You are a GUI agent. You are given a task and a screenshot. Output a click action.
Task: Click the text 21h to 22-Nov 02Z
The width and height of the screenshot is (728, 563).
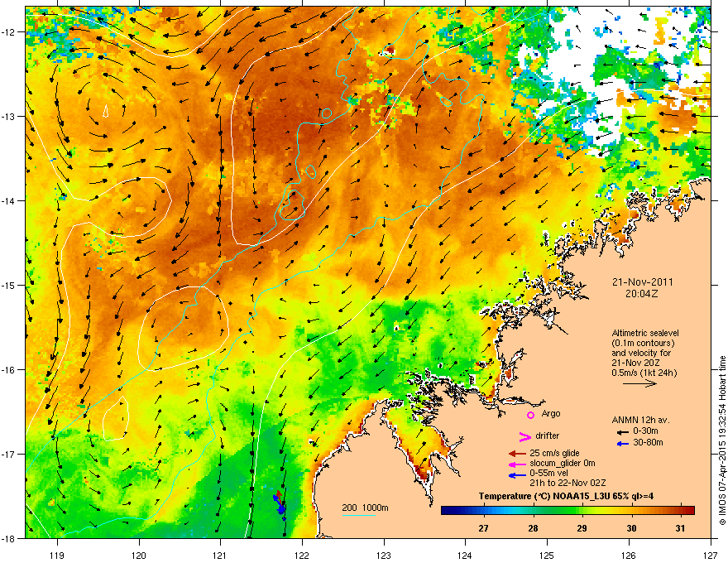(x=568, y=483)
